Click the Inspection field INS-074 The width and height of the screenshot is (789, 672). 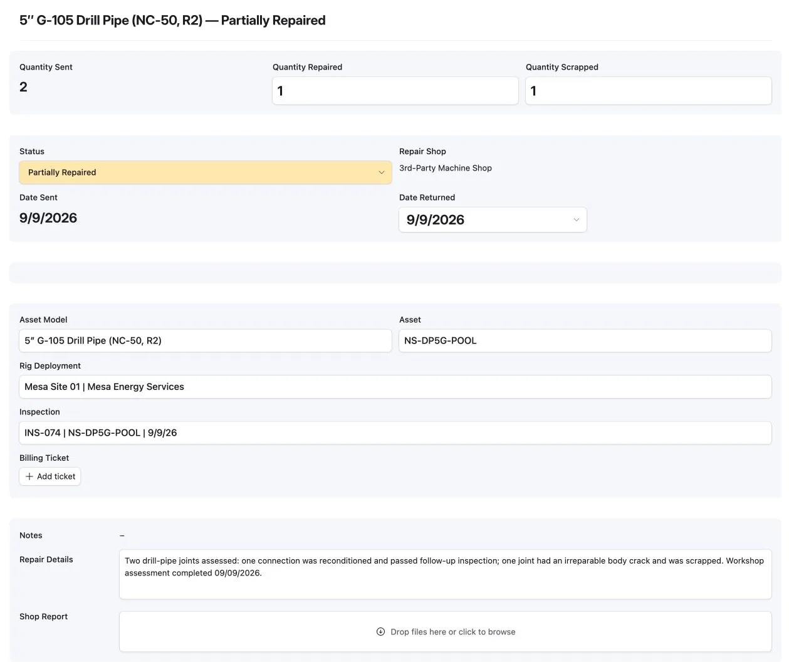(x=395, y=433)
